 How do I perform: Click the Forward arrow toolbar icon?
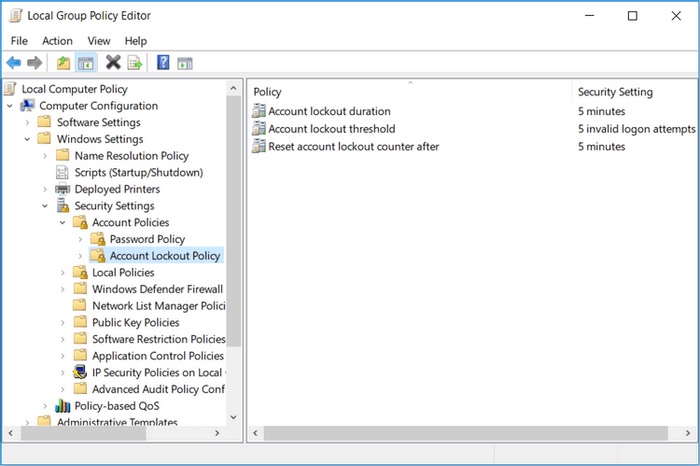34,63
